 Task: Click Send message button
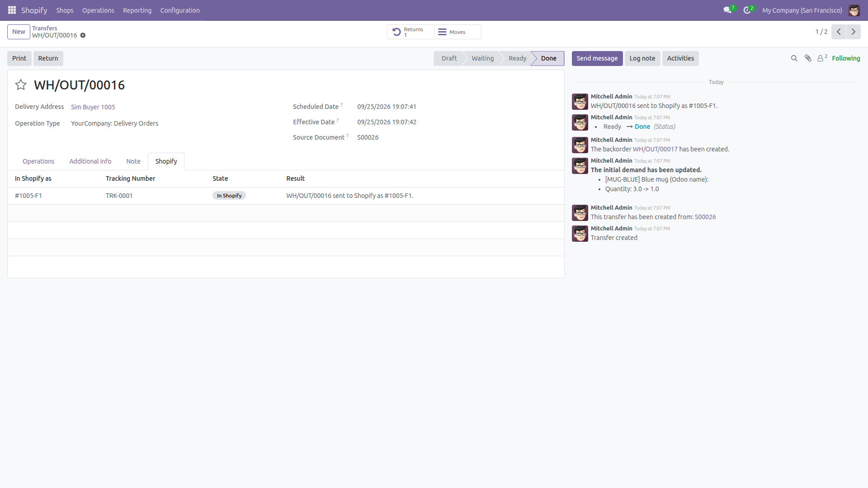[597, 58]
